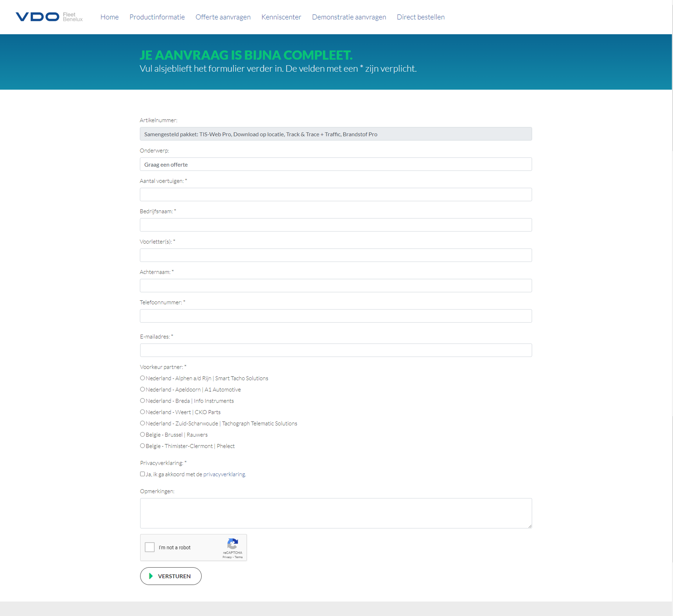Image resolution: width=673 pixels, height=616 pixels.
Task: Go to Demonstratie aanvragen
Action: 349,17
